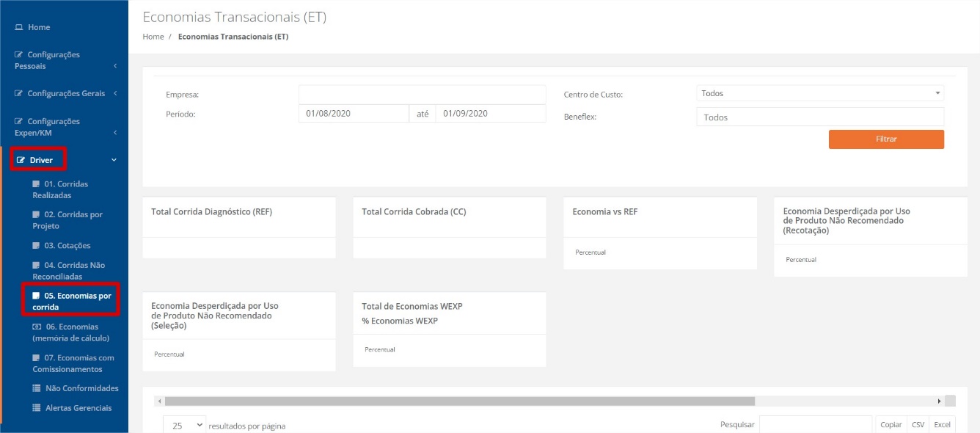This screenshot has width=980, height=433.
Task: Click the Economia vs REF card title
Action: pyautogui.click(x=606, y=212)
